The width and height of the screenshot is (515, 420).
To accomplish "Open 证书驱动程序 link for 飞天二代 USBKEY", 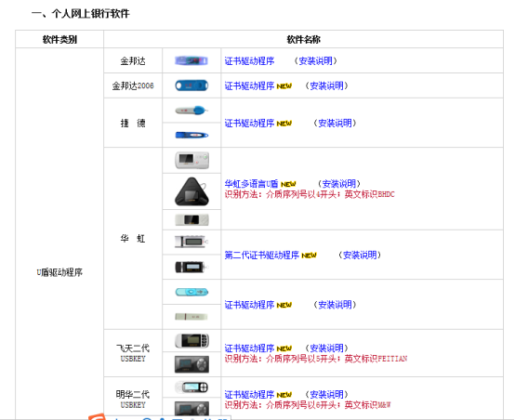I will pyautogui.click(x=249, y=348).
